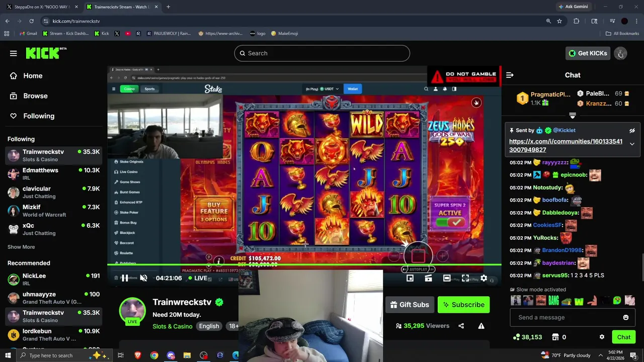The width and height of the screenshot is (644, 362).
Task: Open MakeEmoji bookmark
Action: pyautogui.click(x=284, y=34)
